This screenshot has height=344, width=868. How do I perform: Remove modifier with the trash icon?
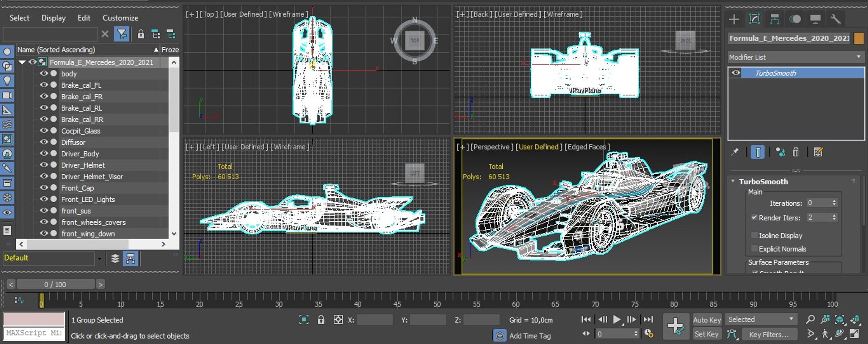point(796,152)
